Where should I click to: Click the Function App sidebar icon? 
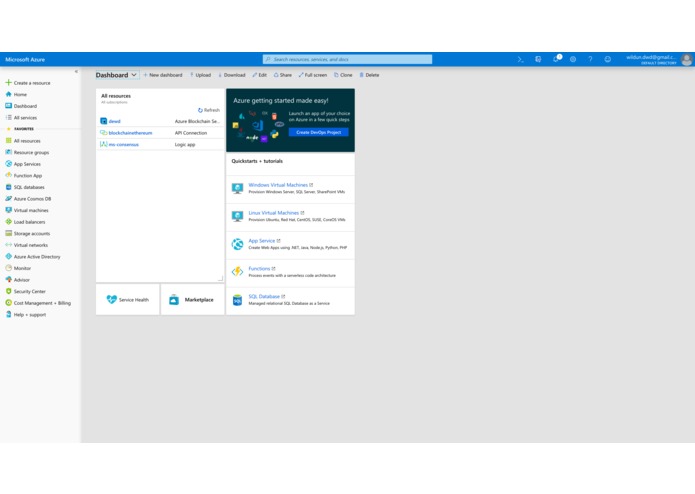tap(8, 175)
